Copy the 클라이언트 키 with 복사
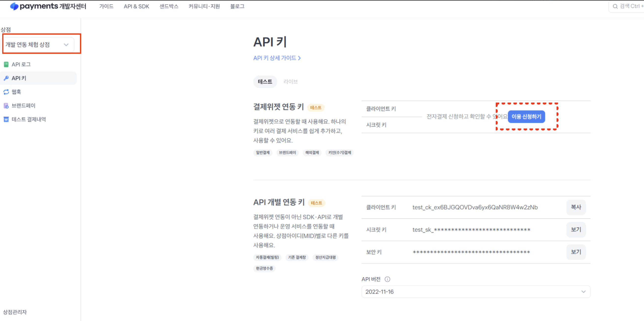 coord(576,207)
